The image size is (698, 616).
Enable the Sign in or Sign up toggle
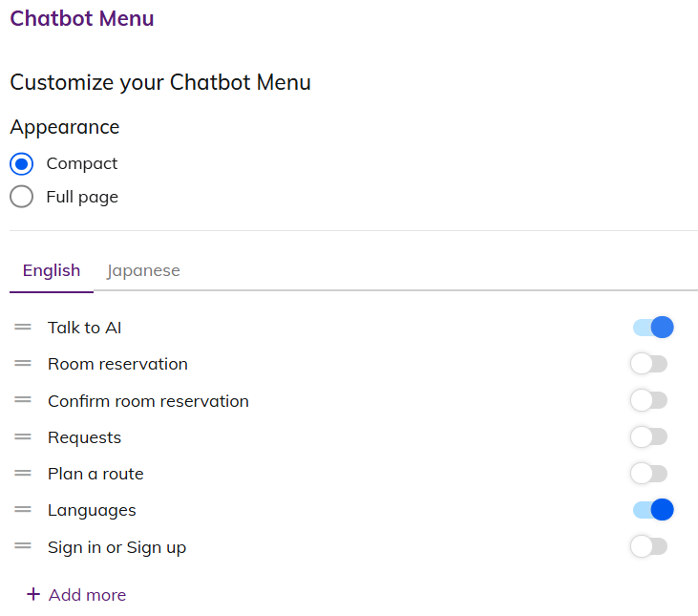point(649,547)
